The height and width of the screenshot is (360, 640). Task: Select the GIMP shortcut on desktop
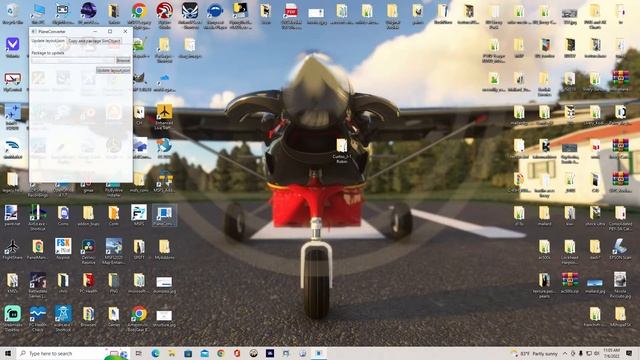pyautogui.click(x=139, y=82)
